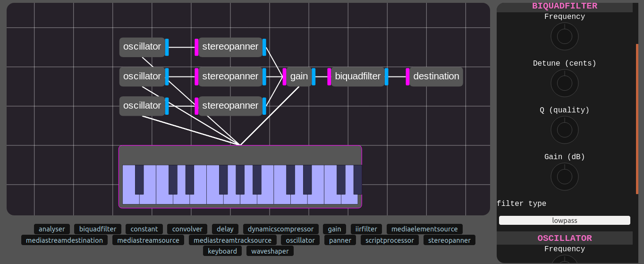Click gain node's magenta input port

point(284,77)
